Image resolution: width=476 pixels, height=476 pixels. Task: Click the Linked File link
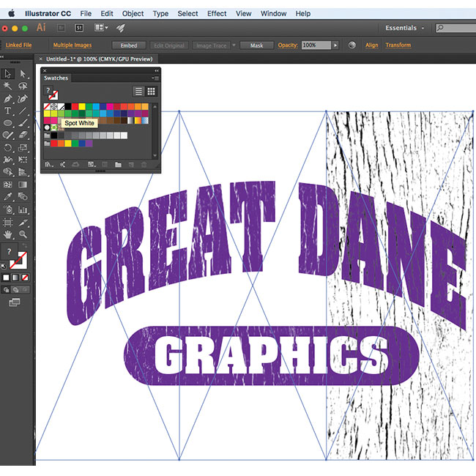[19, 45]
